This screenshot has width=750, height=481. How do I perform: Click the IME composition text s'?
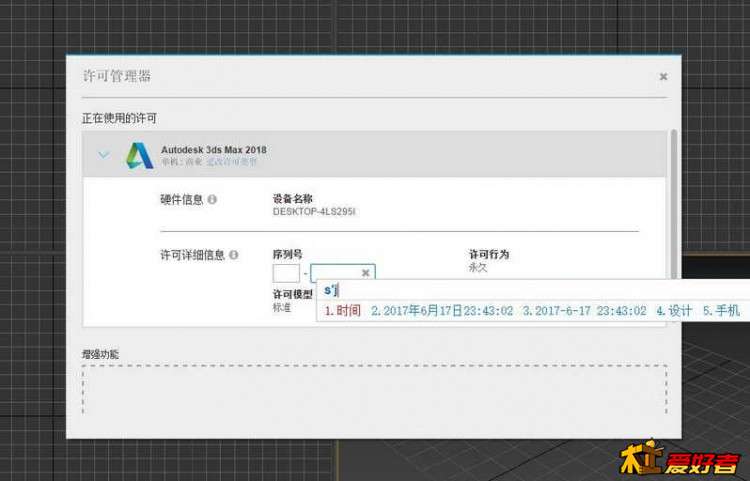click(x=331, y=290)
